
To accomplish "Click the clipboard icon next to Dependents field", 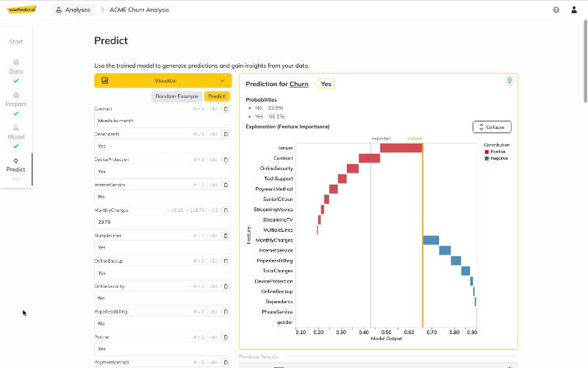I will pos(226,134).
